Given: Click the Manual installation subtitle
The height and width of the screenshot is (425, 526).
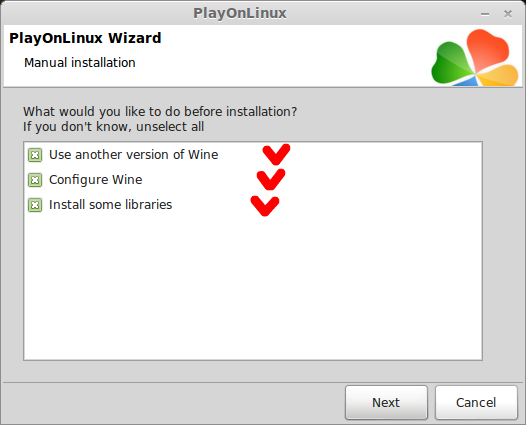Looking at the screenshot, I should 80,63.
